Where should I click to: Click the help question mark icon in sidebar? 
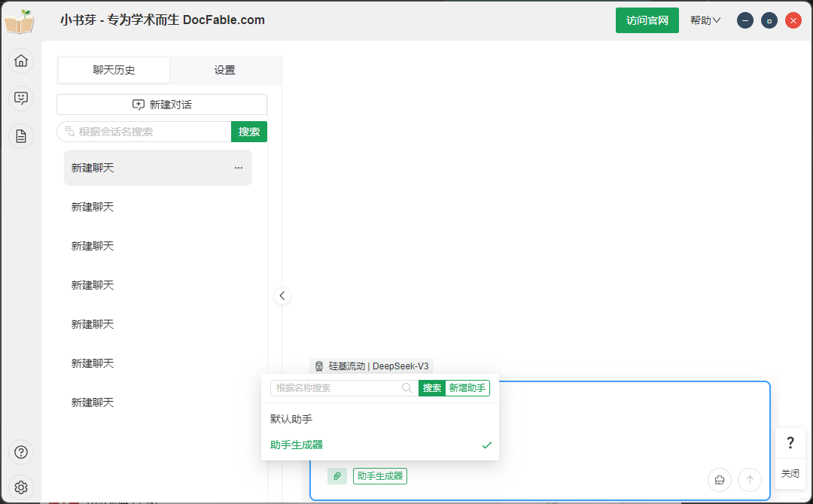(x=21, y=453)
